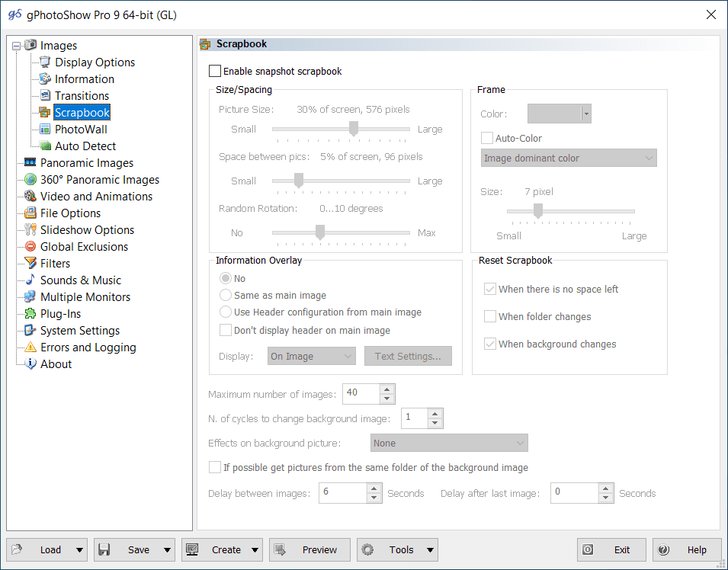The height and width of the screenshot is (570, 728).
Task: Check 'get pictures from the same folder' option
Action: pyautogui.click(x=214, y=467)
